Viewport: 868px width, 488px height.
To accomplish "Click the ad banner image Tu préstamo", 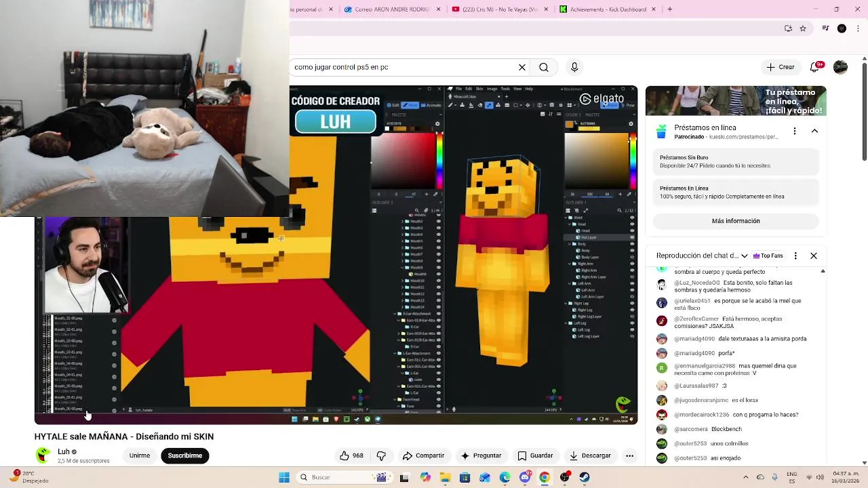I will (x=736, y=101).
